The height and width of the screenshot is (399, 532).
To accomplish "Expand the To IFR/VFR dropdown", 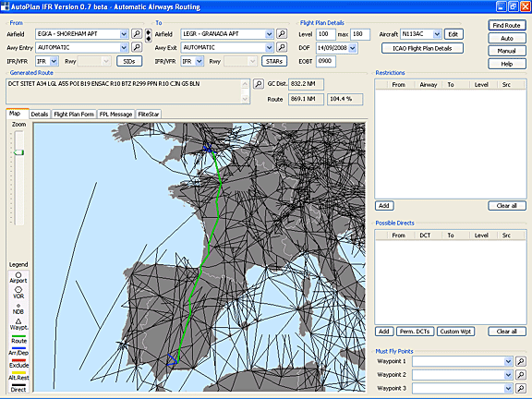I will (x=199, y=61).
